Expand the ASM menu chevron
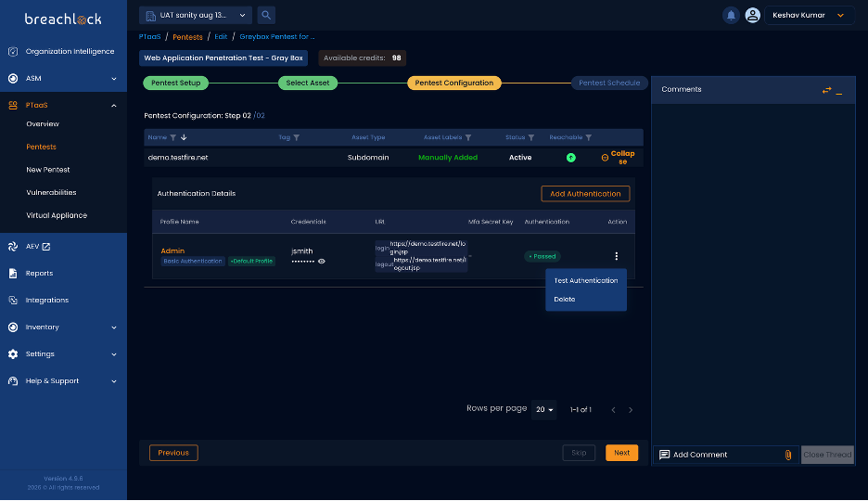This screenshot has width=868, height=501. pos(114,79)
